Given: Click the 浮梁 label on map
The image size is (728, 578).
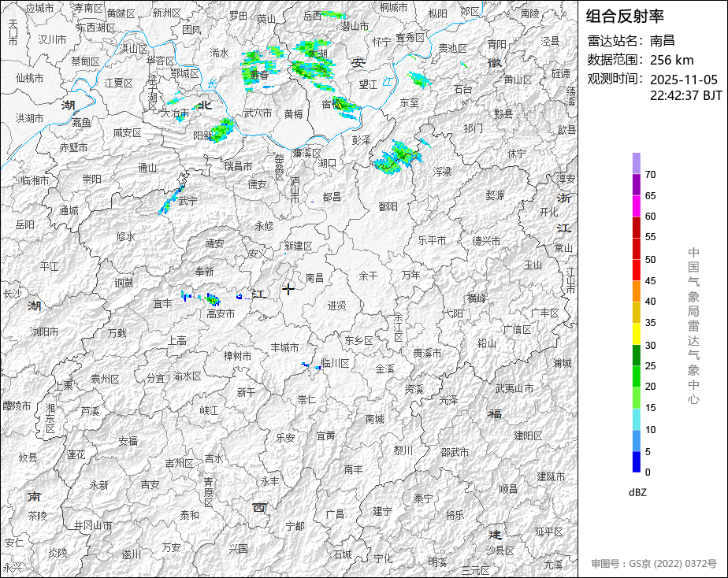Looking at the screenshot, I should tap(443, 172).
